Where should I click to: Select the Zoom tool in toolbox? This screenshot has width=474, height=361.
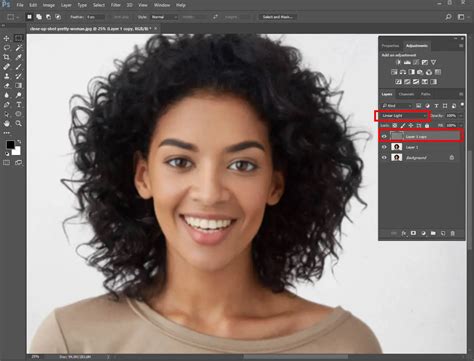tap(19, 123)
